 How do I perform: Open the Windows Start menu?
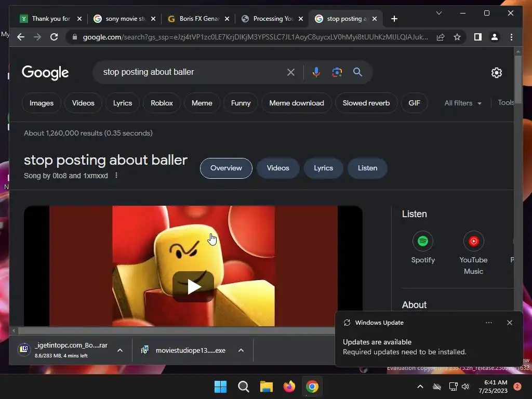point(220,387)
